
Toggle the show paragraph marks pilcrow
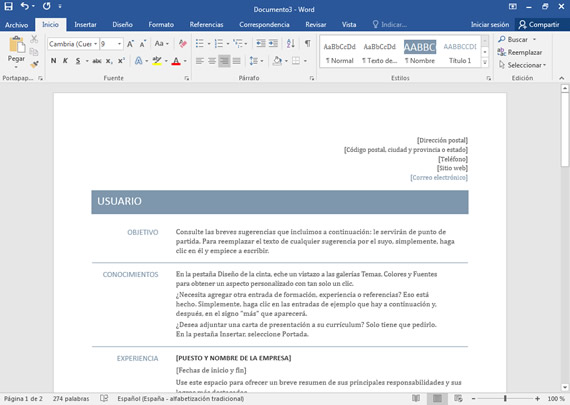pos(308,44)
